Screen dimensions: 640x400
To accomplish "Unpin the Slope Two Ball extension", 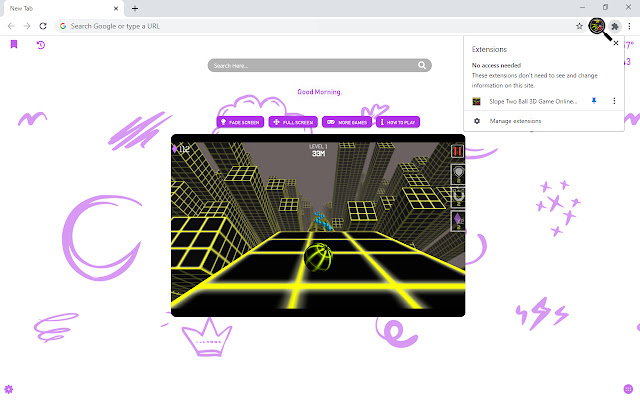I will point(594,101).
